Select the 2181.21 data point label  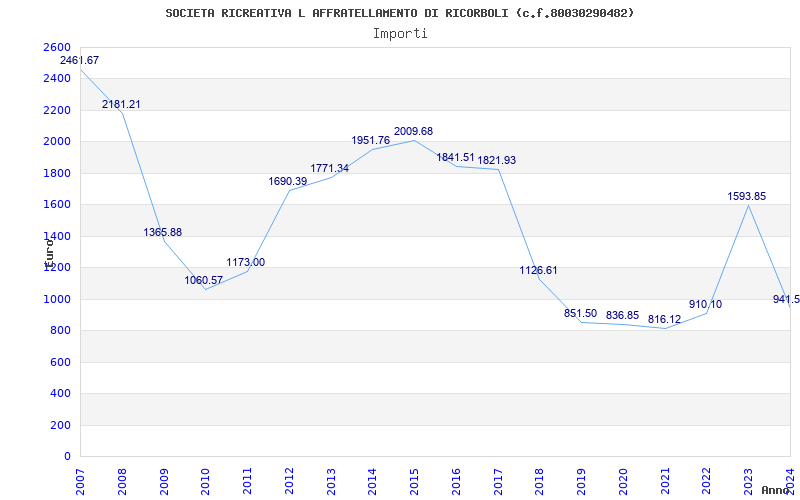click(121, 104)
